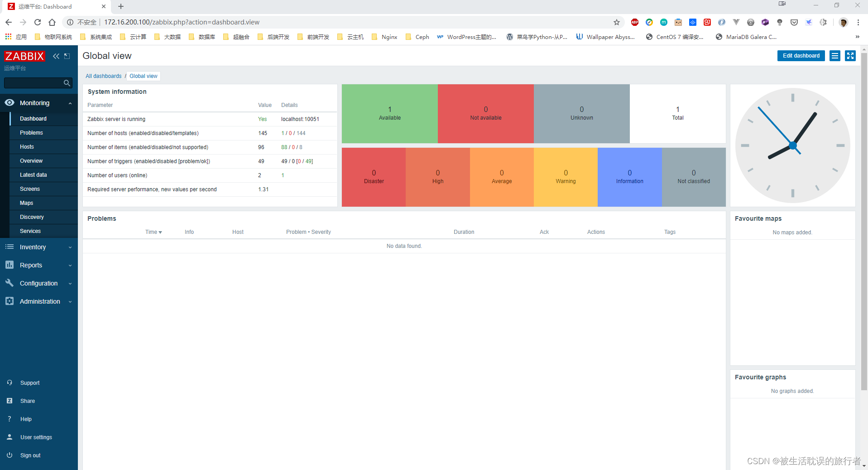Click the 144 templates count link
The image size is (868, 470).
[x=301, y=133]
